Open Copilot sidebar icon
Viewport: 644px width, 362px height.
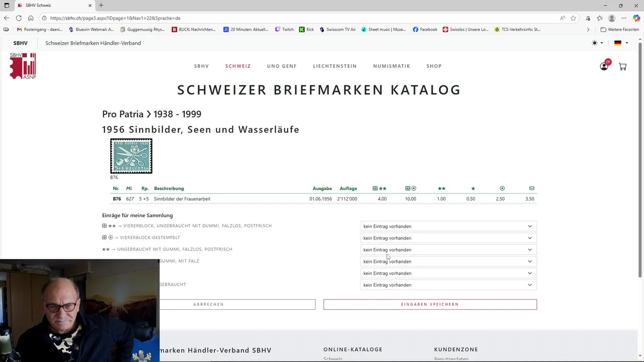tap(636, 18)
